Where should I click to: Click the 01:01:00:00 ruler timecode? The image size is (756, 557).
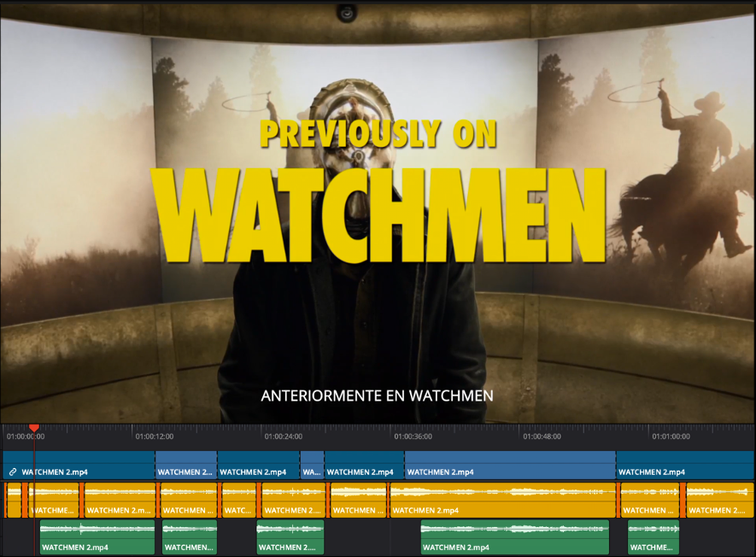(x=671, y=436)
